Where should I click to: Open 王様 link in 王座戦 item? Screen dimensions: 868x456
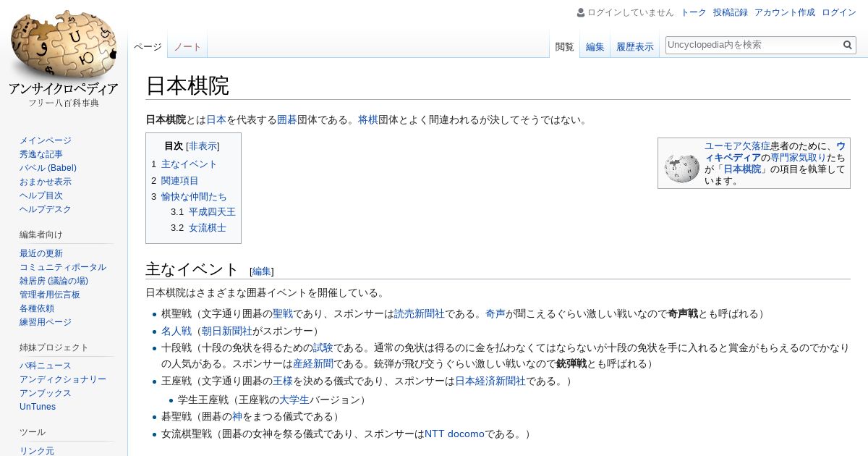(283, 381)
